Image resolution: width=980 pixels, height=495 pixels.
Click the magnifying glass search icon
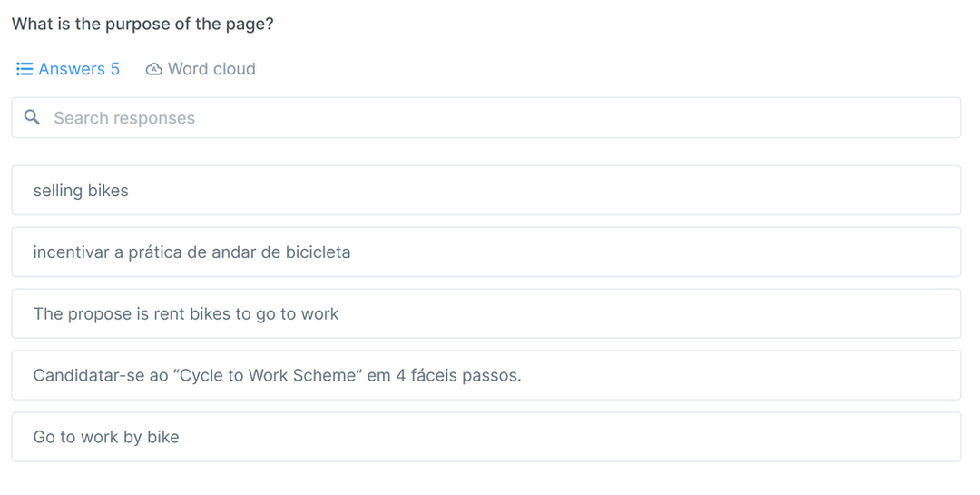pos(33,118)
